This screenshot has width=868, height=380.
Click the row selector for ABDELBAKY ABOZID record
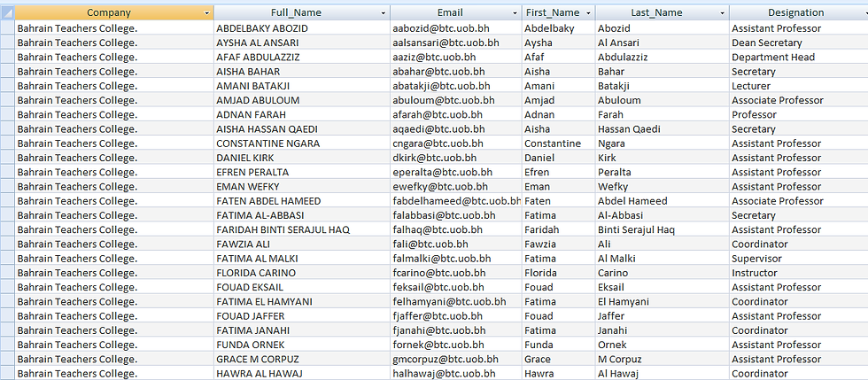coord(7,28)
